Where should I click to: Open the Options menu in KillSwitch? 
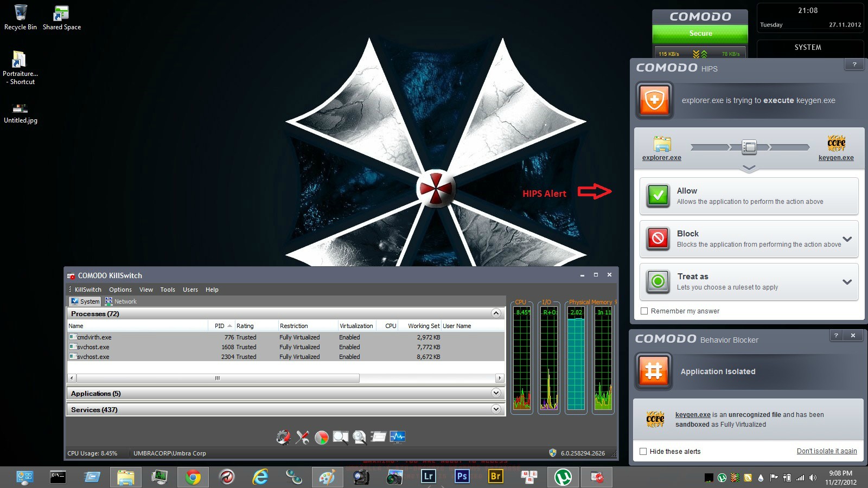(x=120, y=290)
